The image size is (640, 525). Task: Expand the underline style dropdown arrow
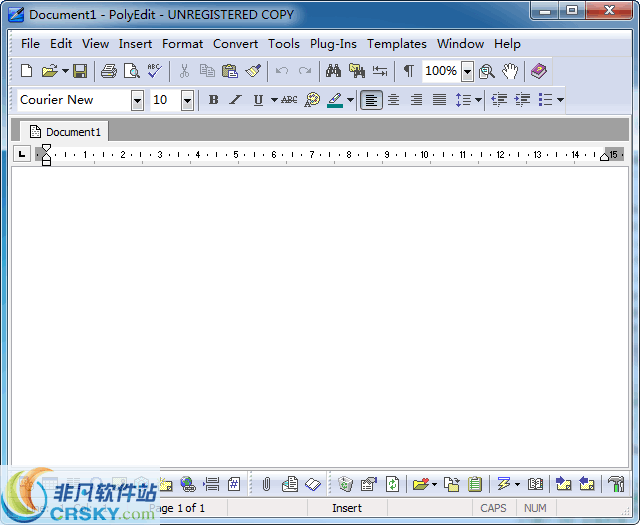[274, 100]
